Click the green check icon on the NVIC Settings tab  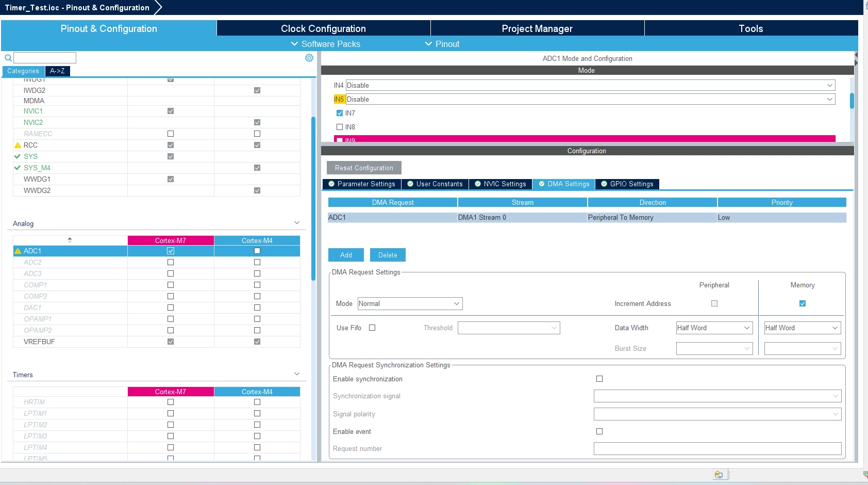478,184
